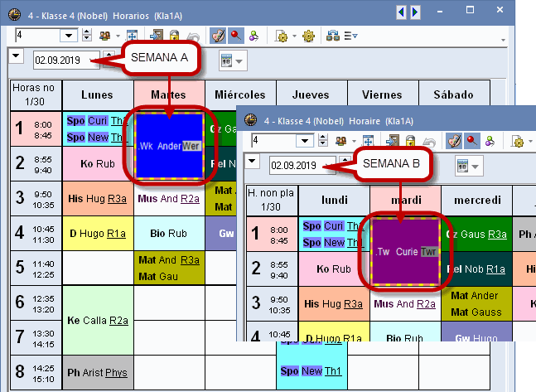Select the lundi column header in Horaire
The height and width of the screenshot is (392, 536).
(335, 200)
